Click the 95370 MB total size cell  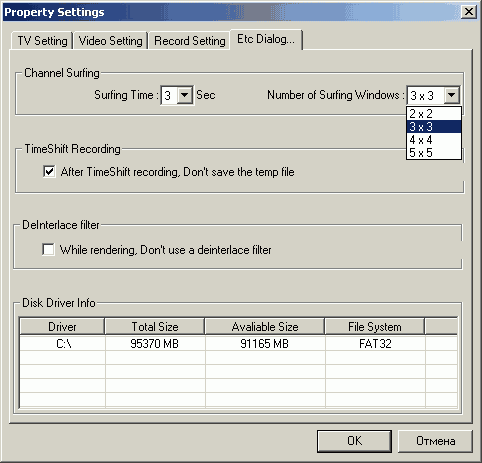coord(155,343)
